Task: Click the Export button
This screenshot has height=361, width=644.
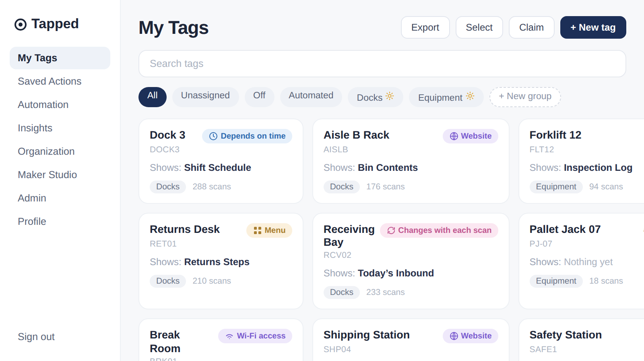Action: pyautogui.click(x=425, y=27)
